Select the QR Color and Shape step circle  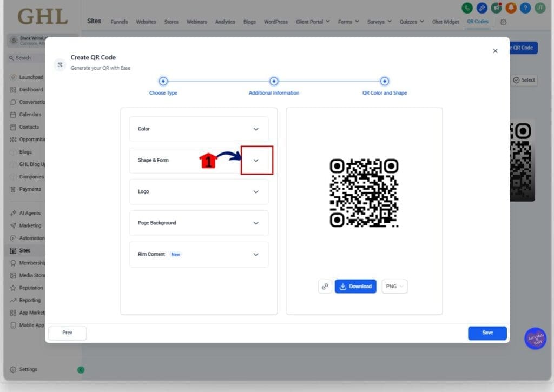[384, 81]
